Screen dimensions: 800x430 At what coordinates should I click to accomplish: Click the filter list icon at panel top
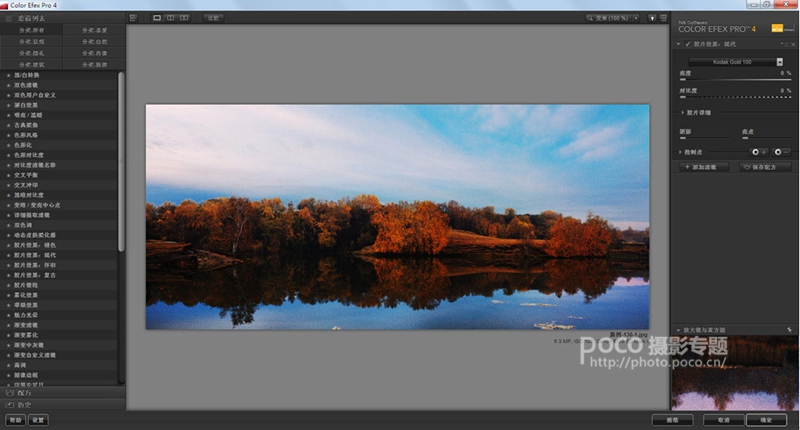[x=9, y=18]
